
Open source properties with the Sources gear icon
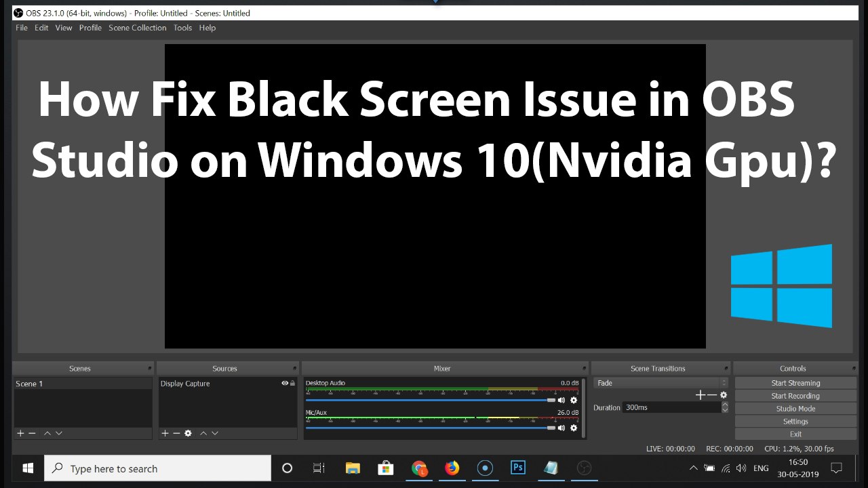click(x=188, y=433)
